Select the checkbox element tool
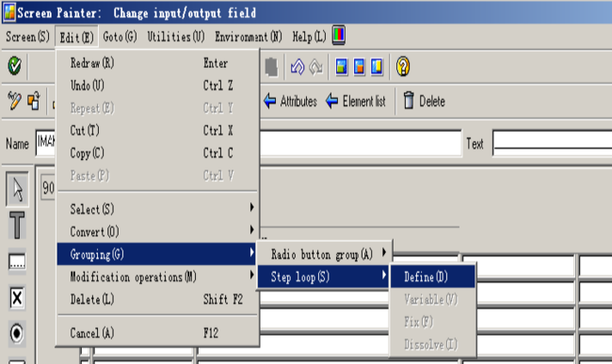The height and width of the screenshot is (364, 612). pyautogui.click(x=17, y=298)
